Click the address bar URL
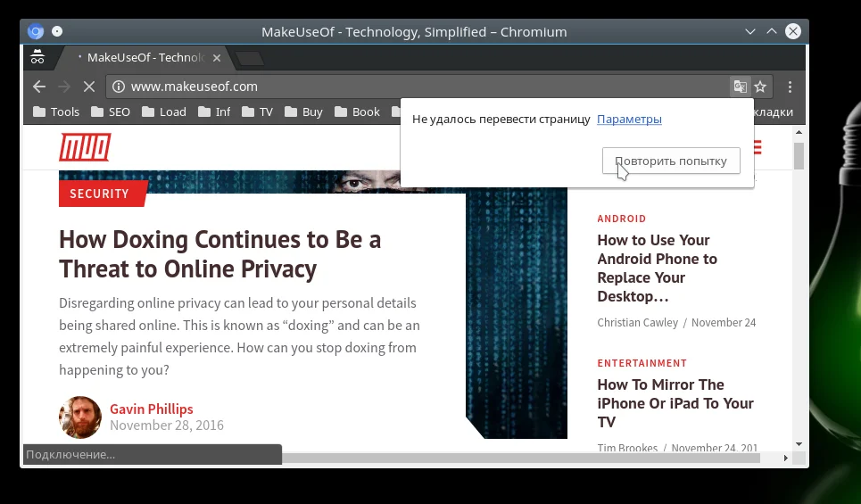The width and height of the screenshot is (861, 504). (195, 87)
